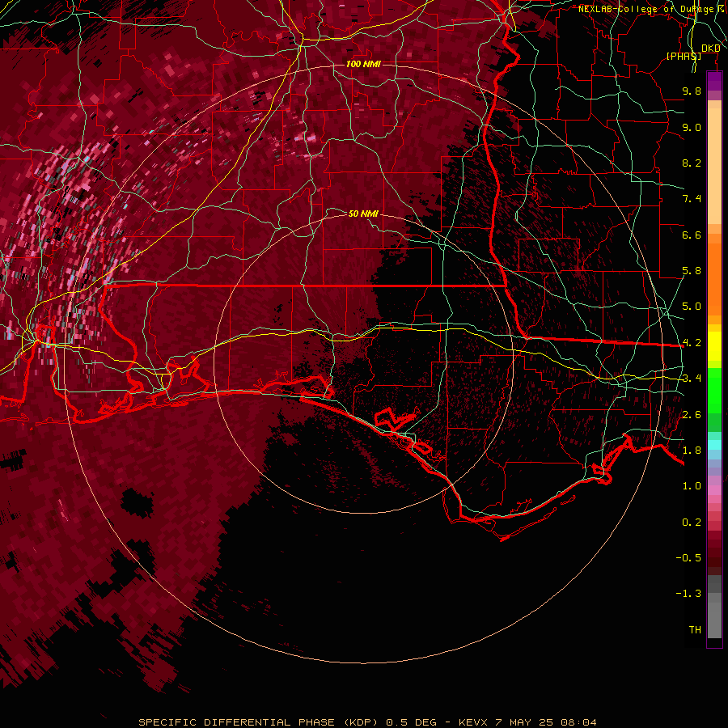728x728 pixels.
Task: Click the 0.2 value on color scale
Action: coord(692,523)
